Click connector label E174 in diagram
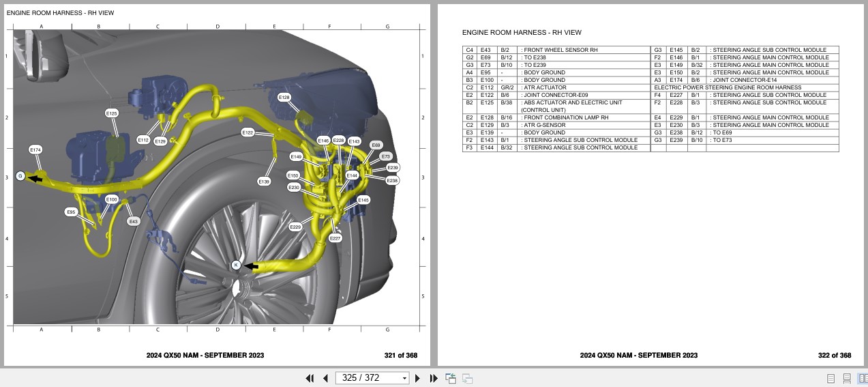 [x=35, y=149]
